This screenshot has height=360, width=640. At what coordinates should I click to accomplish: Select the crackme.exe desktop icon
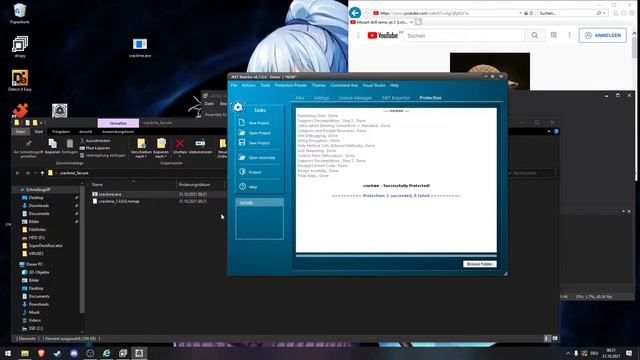[x=140, y=47]
